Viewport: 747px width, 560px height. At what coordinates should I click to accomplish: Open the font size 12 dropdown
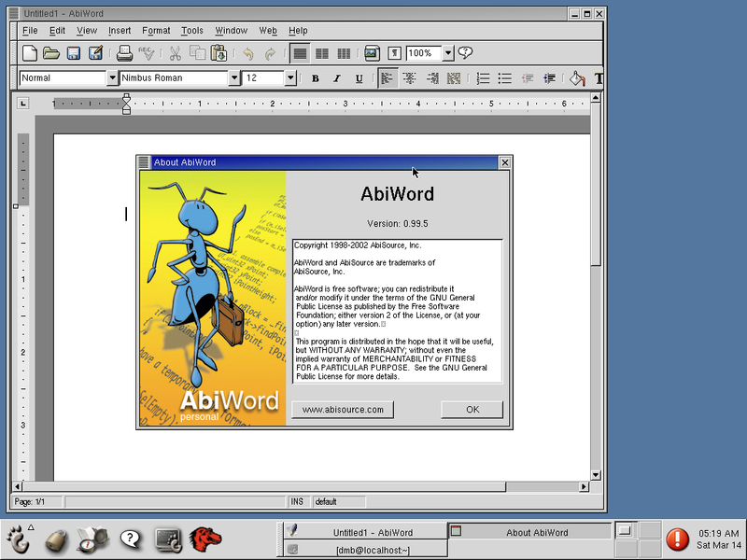click(290, 78)
